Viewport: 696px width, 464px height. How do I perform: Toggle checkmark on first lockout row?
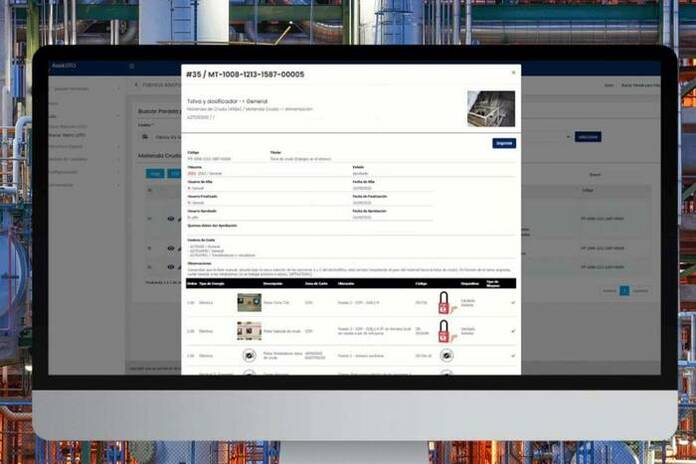[512, 302]
